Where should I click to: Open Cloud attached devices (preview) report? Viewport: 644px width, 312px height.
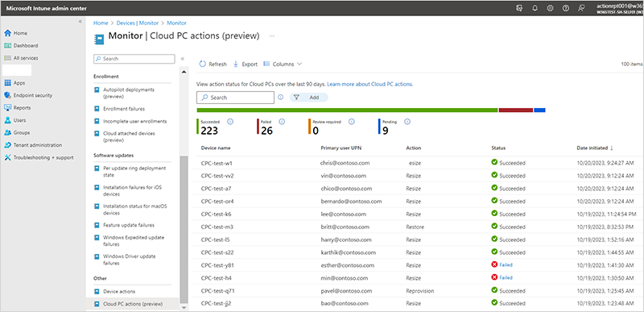[x=129, y=136]
